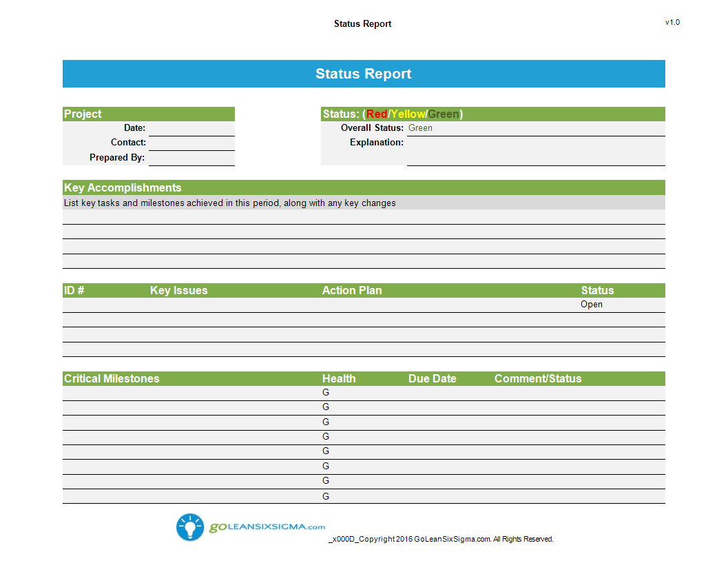The height and width of the screenshot is (563, 728).
Task: Select the Prepared By input field
Action: click(x=191, y=158)
